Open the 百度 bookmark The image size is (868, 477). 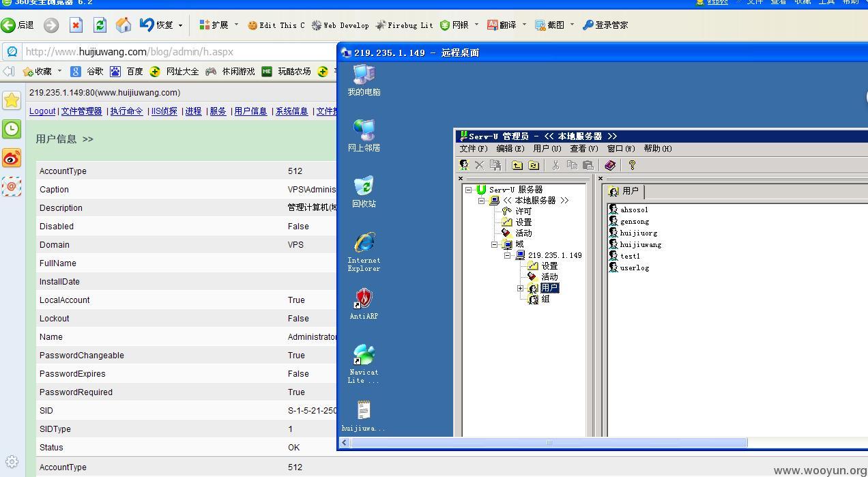[x=127, y=72]
